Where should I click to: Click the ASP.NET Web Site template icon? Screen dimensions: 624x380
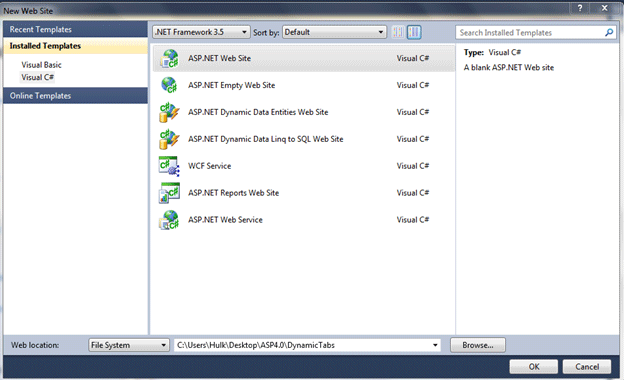click(x=170, y=58)
